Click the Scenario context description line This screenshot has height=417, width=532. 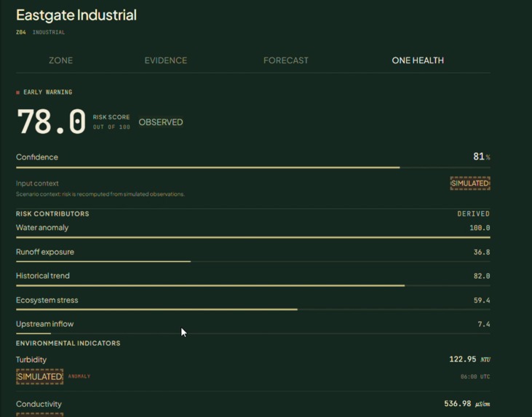click(x=100, y=194)
